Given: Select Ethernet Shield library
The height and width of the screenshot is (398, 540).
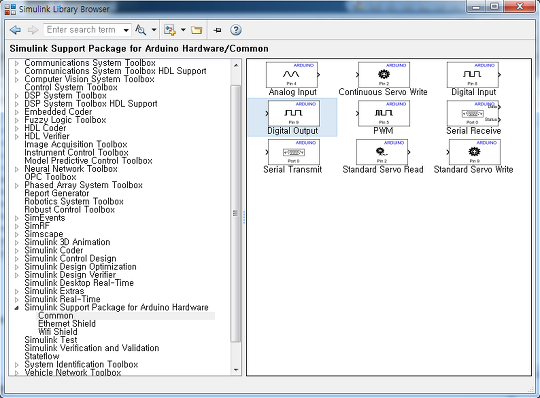Looking at the screenshot, I should [x=67, y=324].
